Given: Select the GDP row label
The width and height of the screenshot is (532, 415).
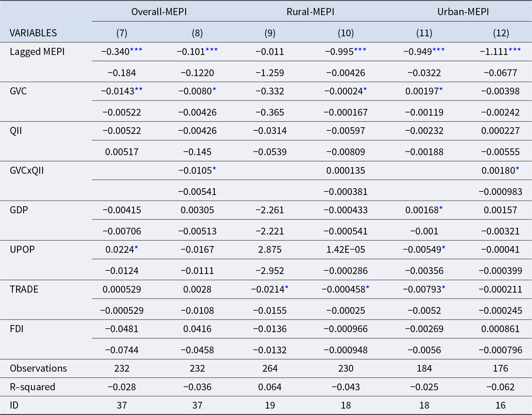Looking at the screenshot, I should coord(19,210).
